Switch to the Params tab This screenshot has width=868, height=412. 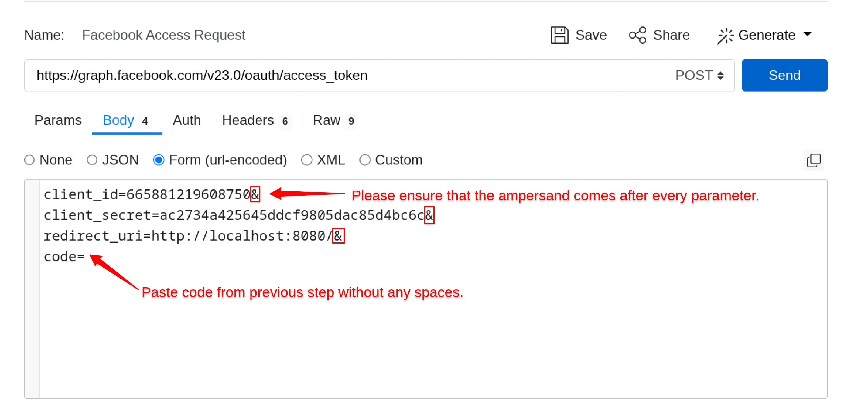click(x=58, y=120)
